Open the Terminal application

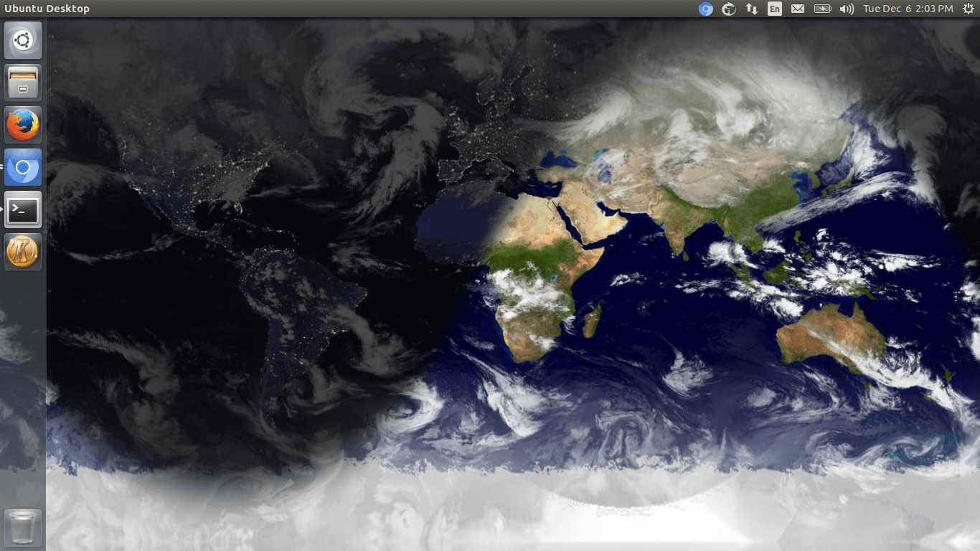[x=22, y=209]
